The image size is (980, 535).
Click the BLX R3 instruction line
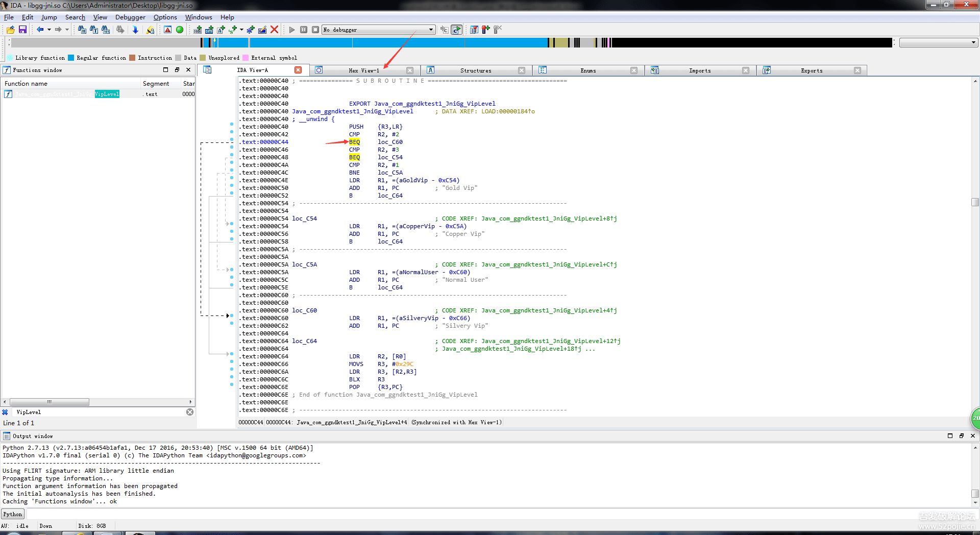pos(366,379)
